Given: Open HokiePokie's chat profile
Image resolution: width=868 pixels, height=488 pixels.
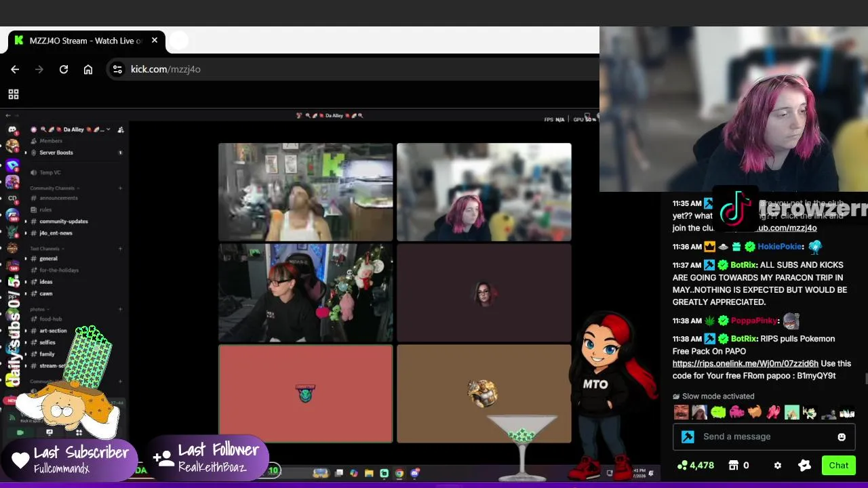Looking at the screenshot, I should pyautogui.click(x=780, y=247).
